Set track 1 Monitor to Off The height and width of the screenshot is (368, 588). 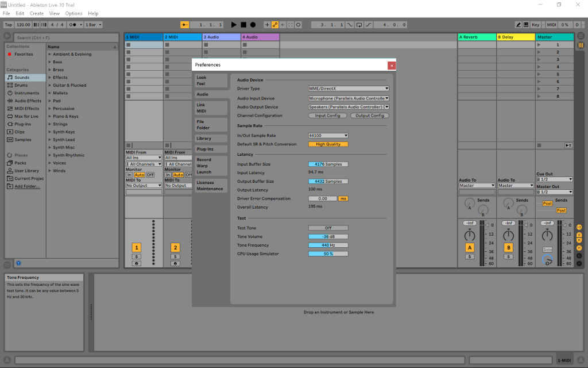[x=150, y=175]
